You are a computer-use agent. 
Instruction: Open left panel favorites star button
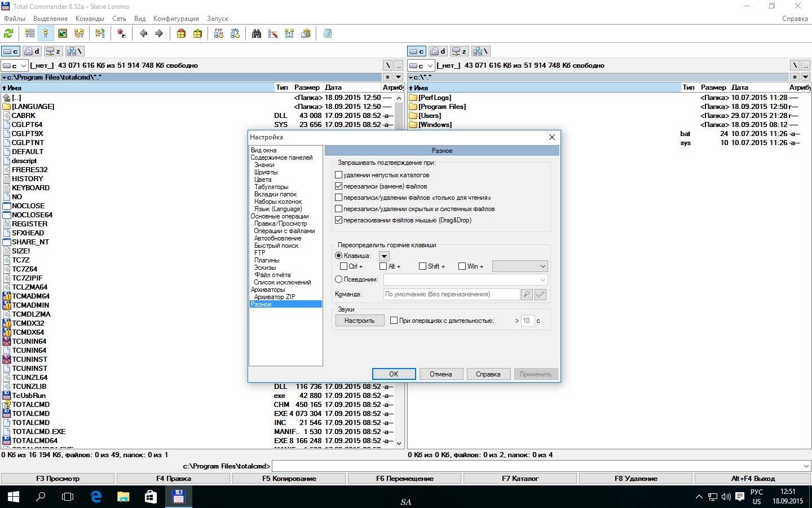(387, 77)
